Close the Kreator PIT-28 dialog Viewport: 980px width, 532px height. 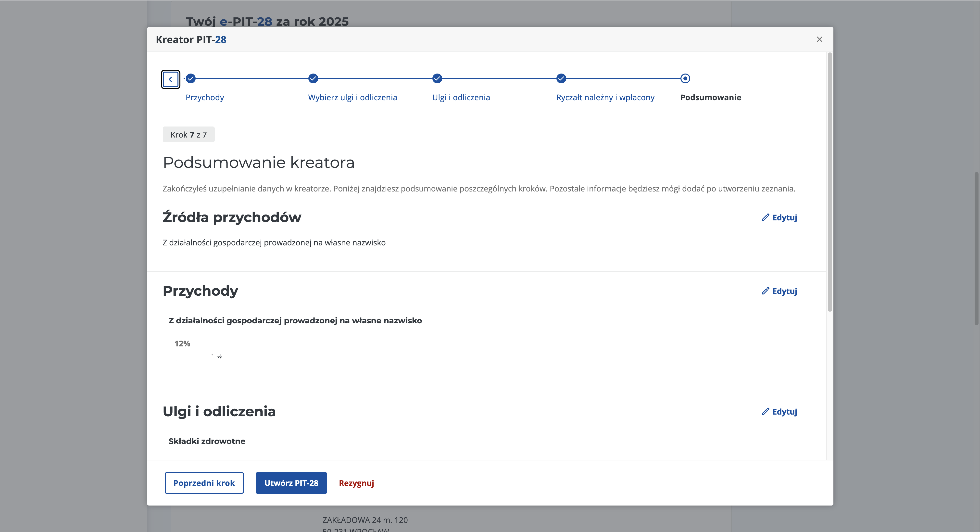[x=819, y=39]
